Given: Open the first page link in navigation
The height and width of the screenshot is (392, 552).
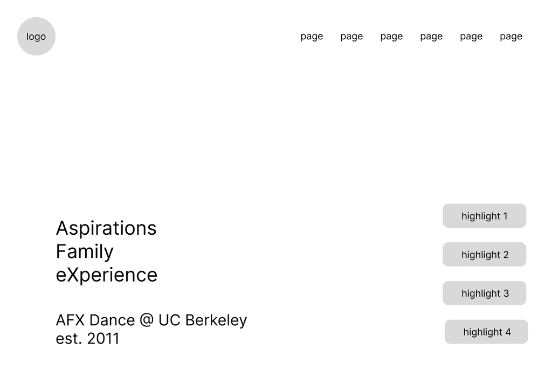Looking at the screenshot, I should (312, 37).
